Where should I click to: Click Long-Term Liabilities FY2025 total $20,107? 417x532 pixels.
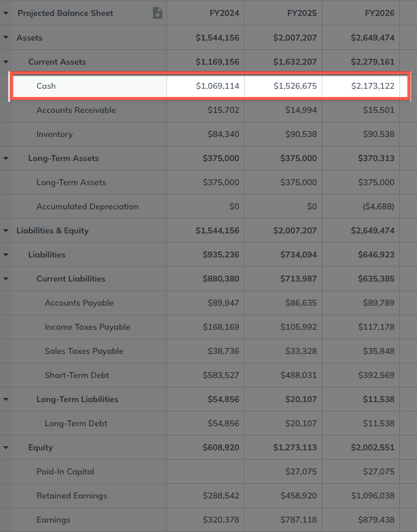tap(301, 399)
